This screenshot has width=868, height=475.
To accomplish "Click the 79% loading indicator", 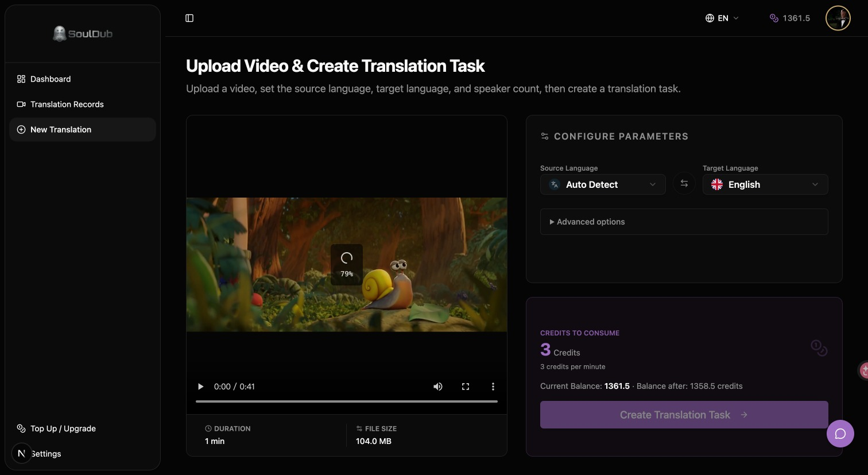I will (x=347, y=264).
